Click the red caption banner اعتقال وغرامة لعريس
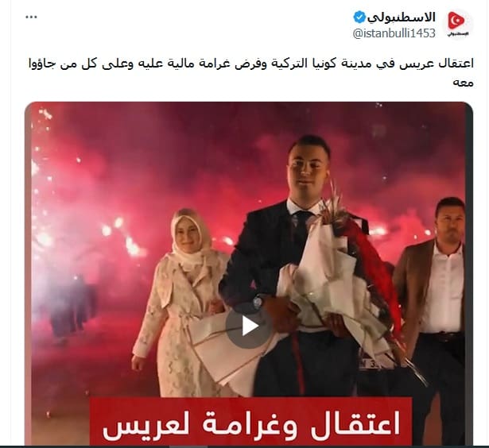Screen dimensions: 489x448 [251, 421]
